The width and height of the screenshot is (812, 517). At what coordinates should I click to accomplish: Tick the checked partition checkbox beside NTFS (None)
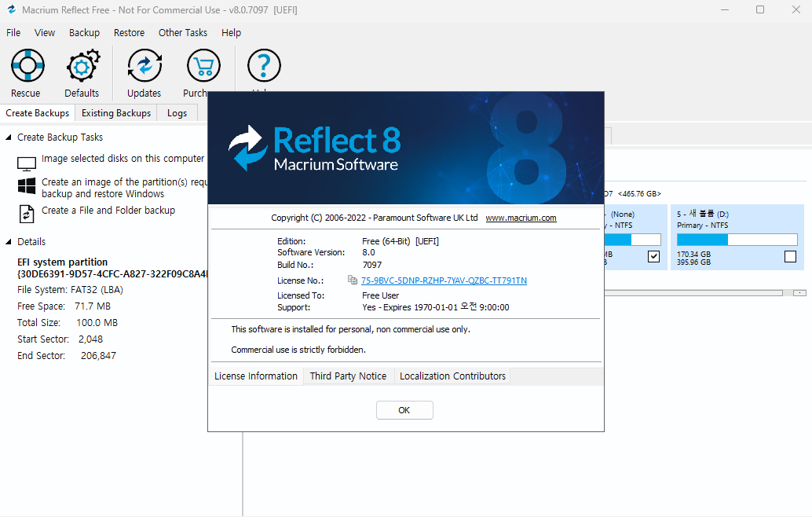(653, 256)
